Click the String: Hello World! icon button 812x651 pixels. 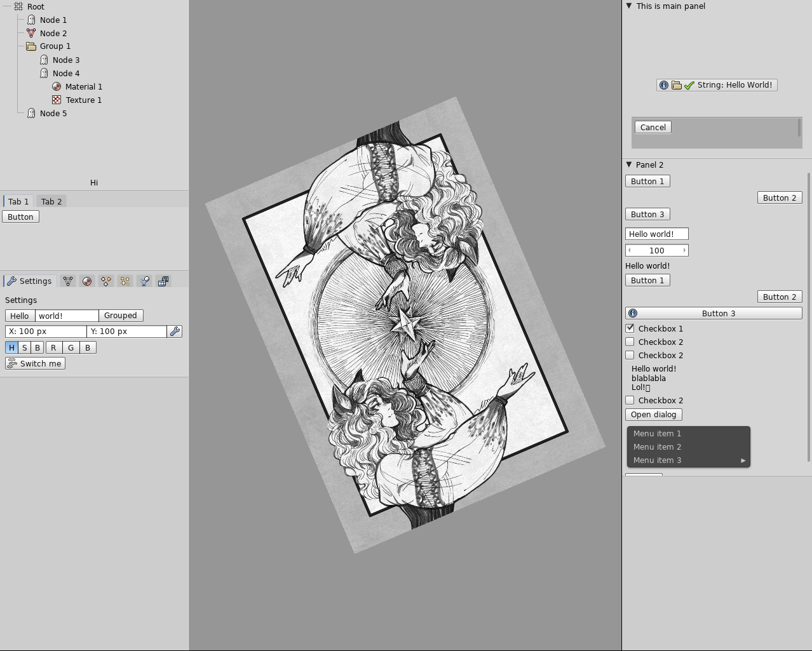pyautogui.click(x=717, y=85)
